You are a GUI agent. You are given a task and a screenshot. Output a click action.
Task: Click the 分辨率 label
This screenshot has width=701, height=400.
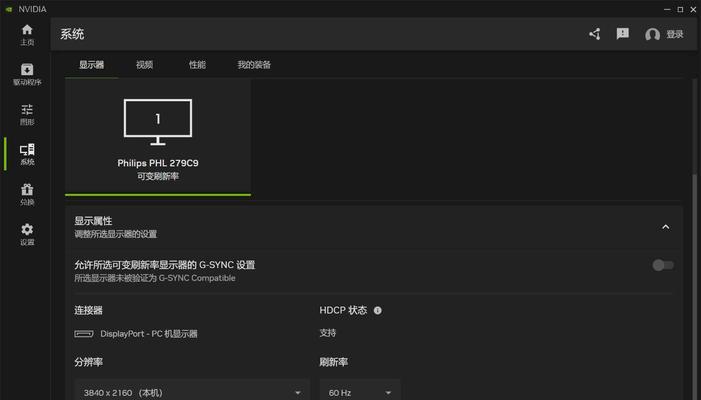89,362
